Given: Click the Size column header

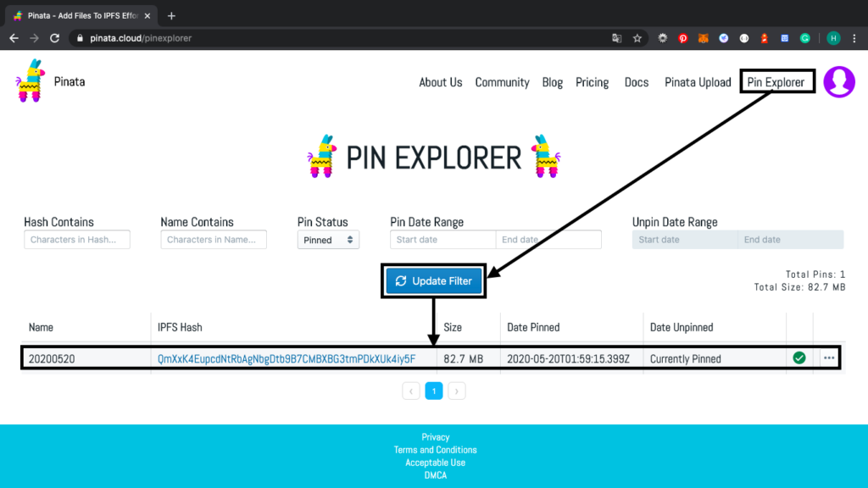Looking at the screenshot, I should [x=453, y=328].
